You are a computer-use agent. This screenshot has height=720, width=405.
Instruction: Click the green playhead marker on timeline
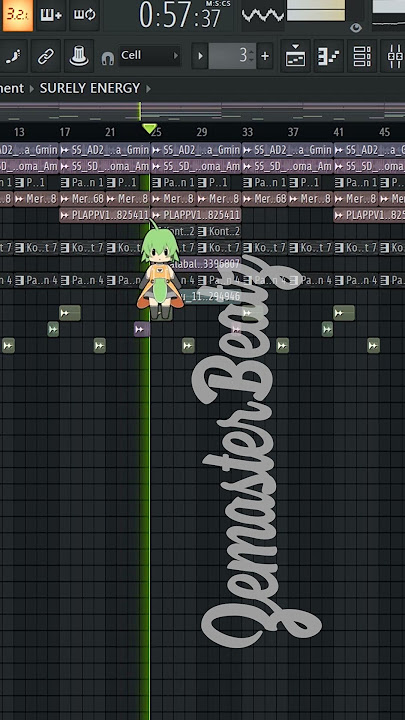pyautogui.click(x=149, y=129)
